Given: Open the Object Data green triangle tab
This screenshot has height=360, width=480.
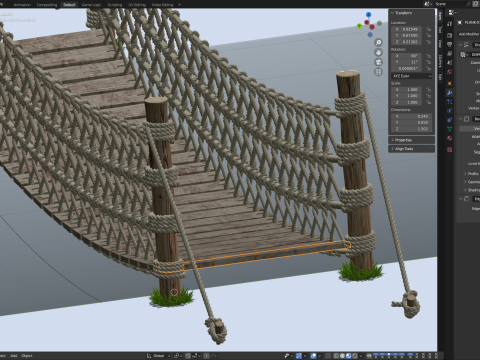Looking at the screenshot, I should tap(449, 129).
